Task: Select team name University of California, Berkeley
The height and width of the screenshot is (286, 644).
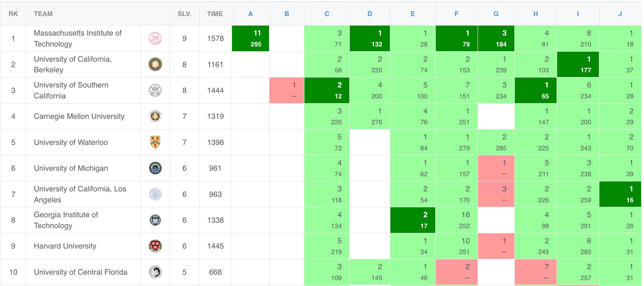Action: click(73, 64)
